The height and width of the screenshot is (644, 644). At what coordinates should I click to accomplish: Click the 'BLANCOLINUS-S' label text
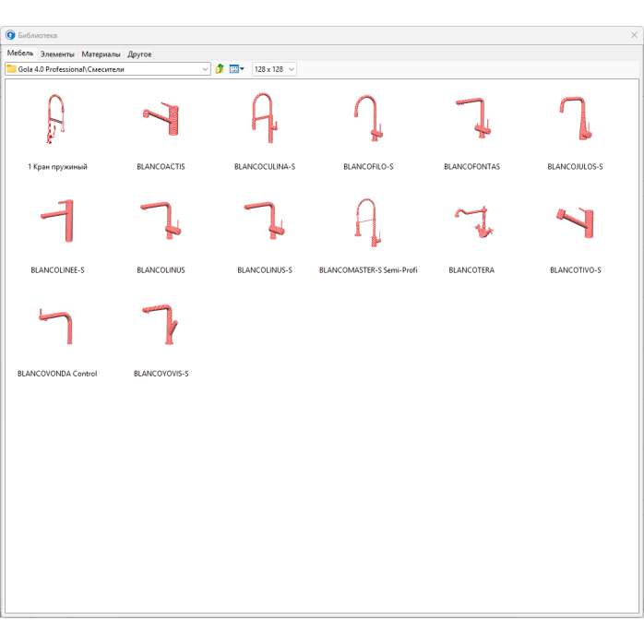coord(265,269)
